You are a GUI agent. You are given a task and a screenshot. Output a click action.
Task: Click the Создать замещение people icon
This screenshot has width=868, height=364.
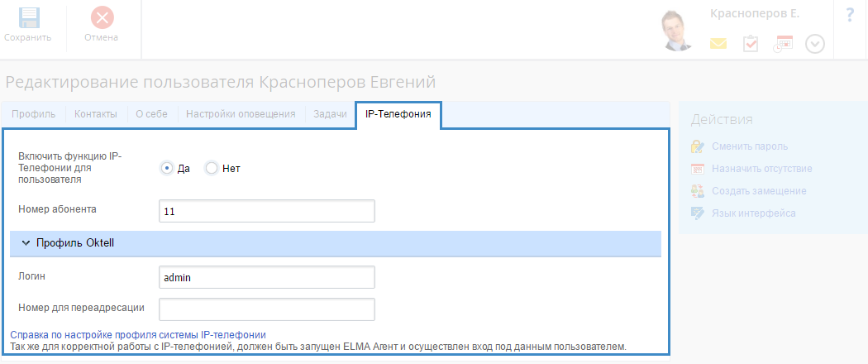pos(698,190)
